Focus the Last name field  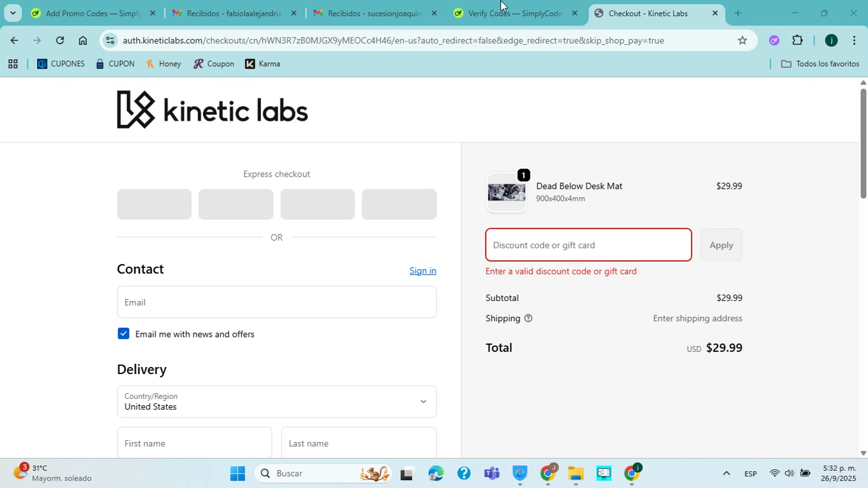[359, 443]
